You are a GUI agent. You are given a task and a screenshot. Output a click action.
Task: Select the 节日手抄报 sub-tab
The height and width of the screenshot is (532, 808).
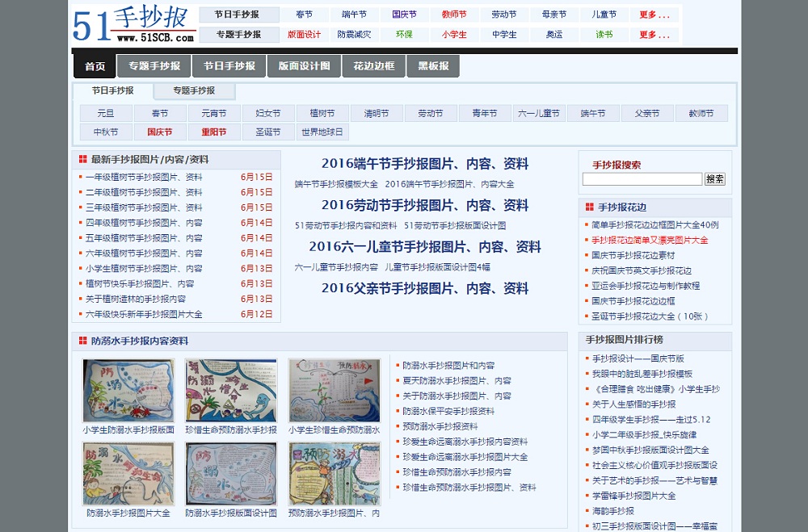[113, 90]
